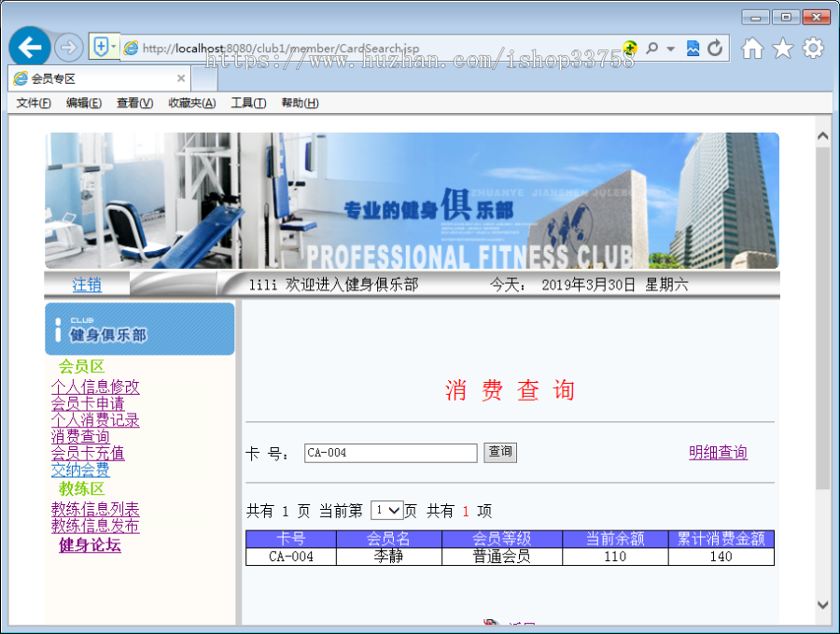Open Favorites with the star icon
840x634 pixels.
click(782, 48)
